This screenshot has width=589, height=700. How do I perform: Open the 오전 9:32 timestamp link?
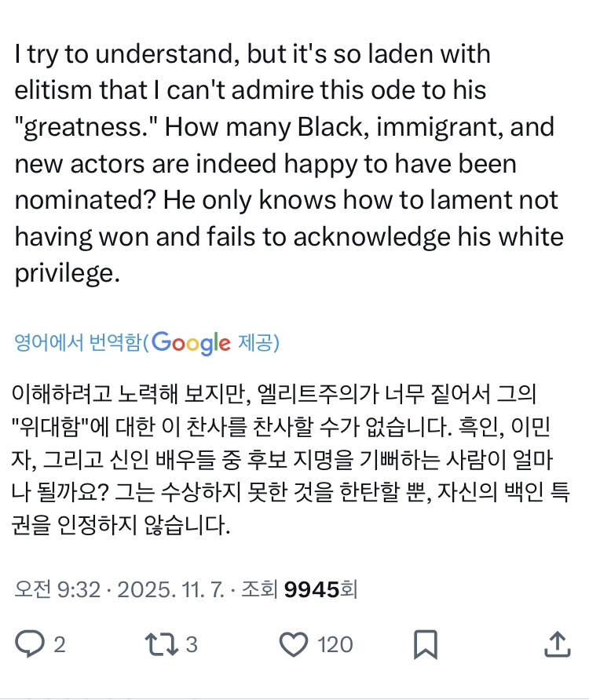(57, 589)
